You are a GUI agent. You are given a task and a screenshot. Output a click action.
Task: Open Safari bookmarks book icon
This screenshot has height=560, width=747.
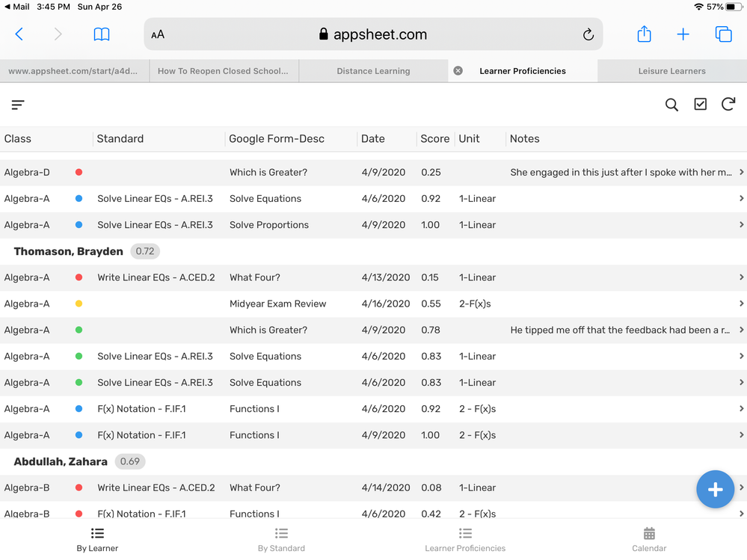click(x=102, y=34)
